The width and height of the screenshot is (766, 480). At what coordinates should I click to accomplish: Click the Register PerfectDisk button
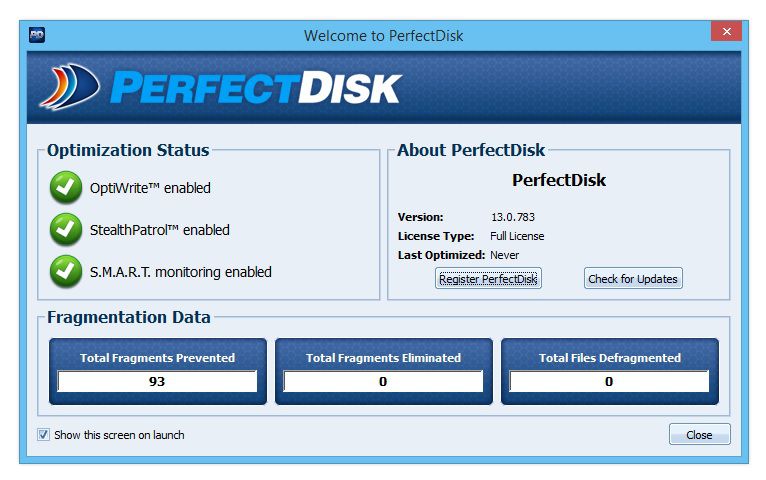point(488,279)
